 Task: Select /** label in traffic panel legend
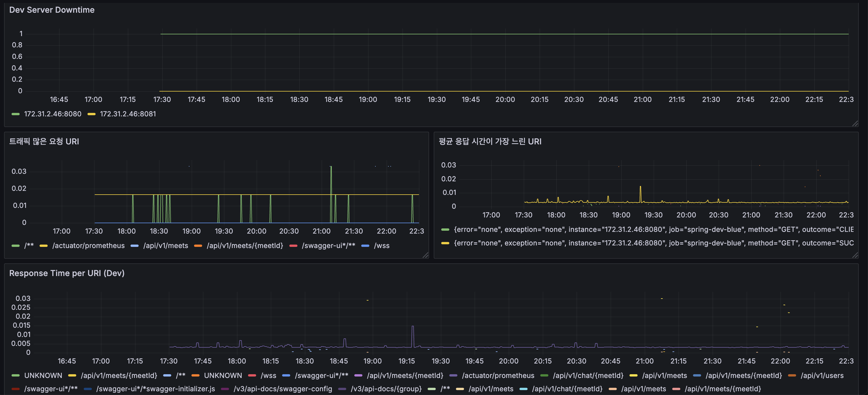pyautogui.click(x=29, y=246)
